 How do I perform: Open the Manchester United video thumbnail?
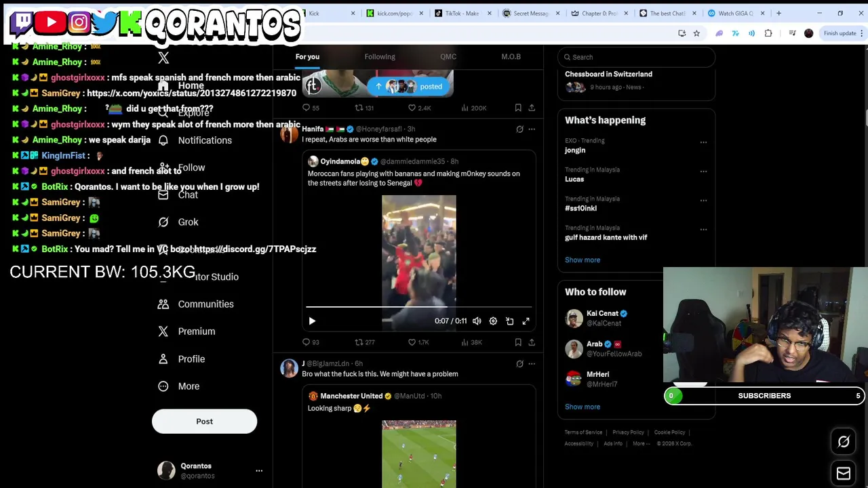tap(419, 453)
